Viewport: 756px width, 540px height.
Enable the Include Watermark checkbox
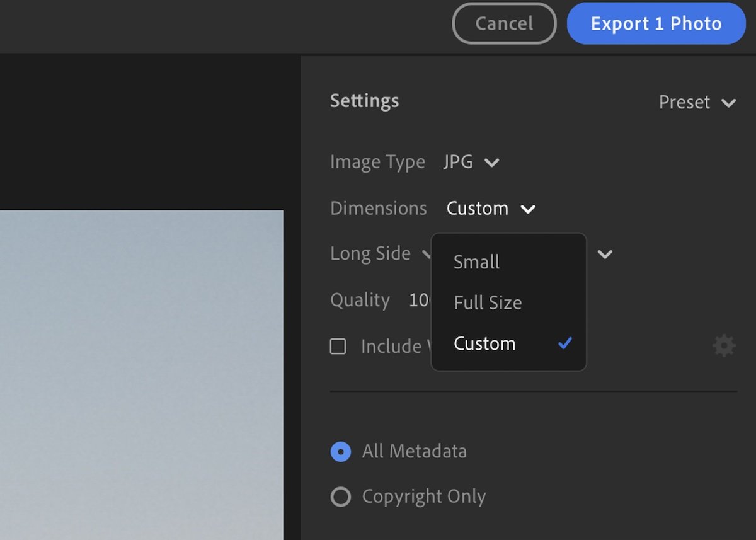(338, 346)
